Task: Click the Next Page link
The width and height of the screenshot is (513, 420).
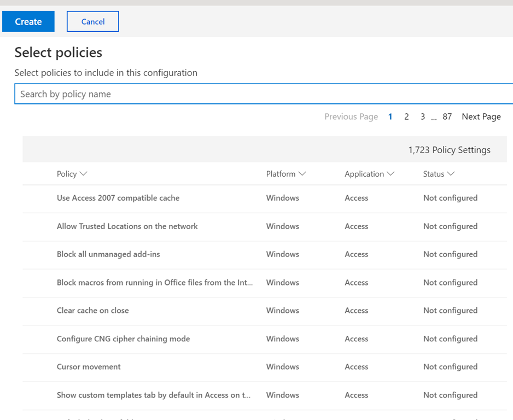Action: (x=481, y=116)
